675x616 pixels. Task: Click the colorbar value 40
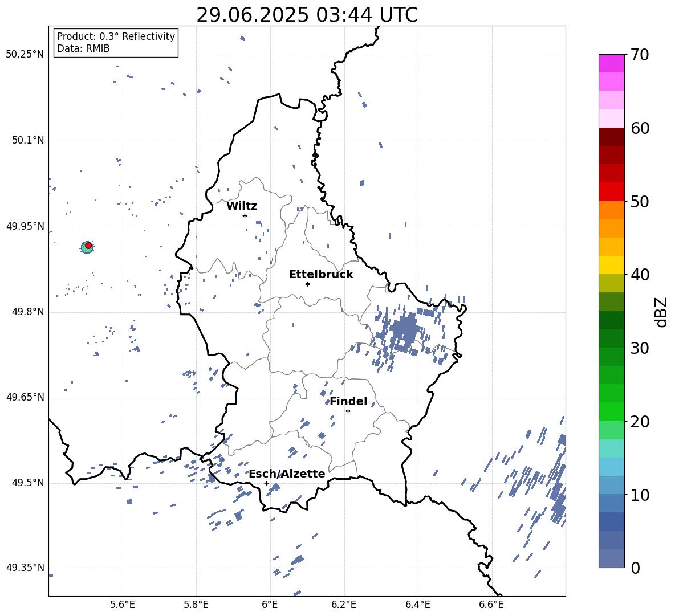640,275
